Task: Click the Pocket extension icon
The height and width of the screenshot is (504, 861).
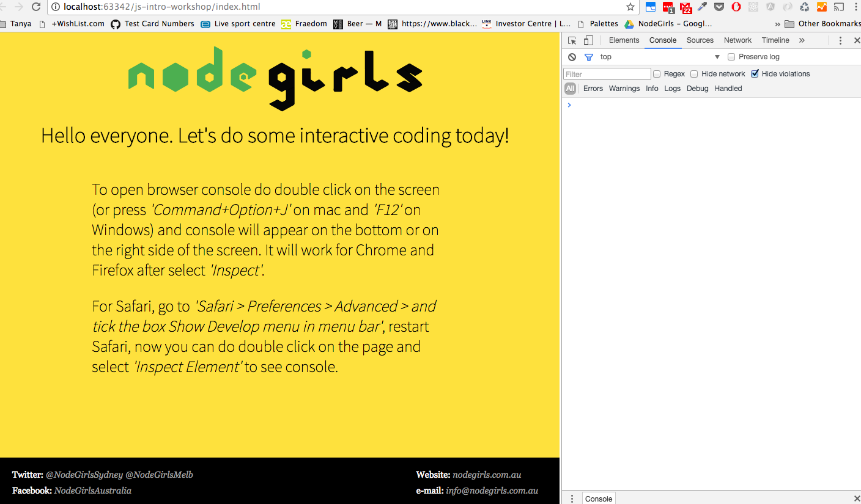Action: tap(720, 7)
